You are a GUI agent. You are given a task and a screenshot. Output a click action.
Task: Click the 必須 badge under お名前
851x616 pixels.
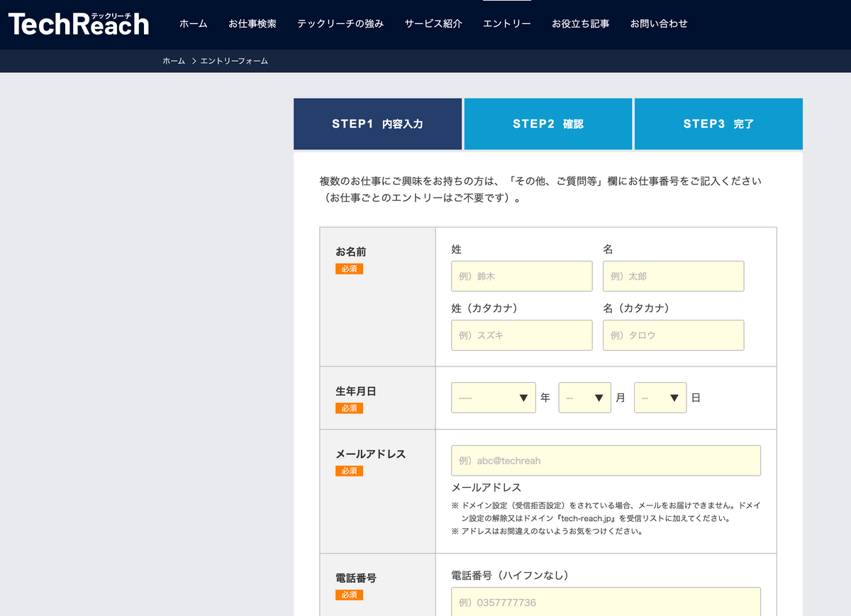point(349,269)
